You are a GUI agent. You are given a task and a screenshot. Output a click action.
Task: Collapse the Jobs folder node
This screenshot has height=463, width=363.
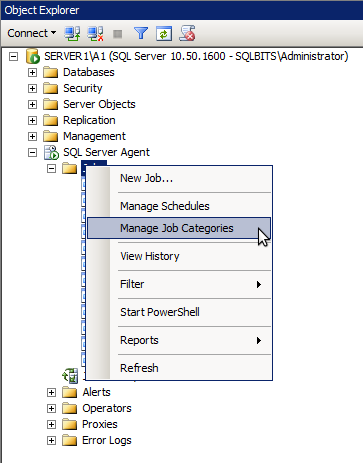[51, 169]
